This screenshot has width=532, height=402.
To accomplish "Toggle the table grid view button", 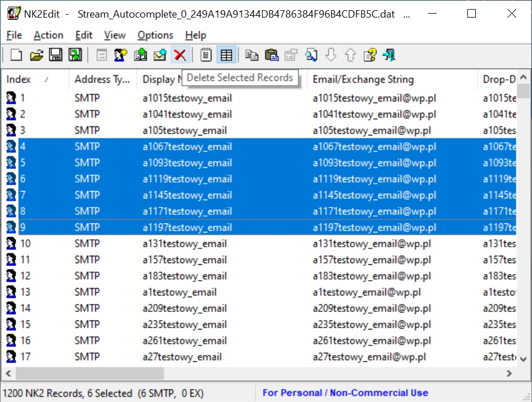I will [x=226, y=55].
